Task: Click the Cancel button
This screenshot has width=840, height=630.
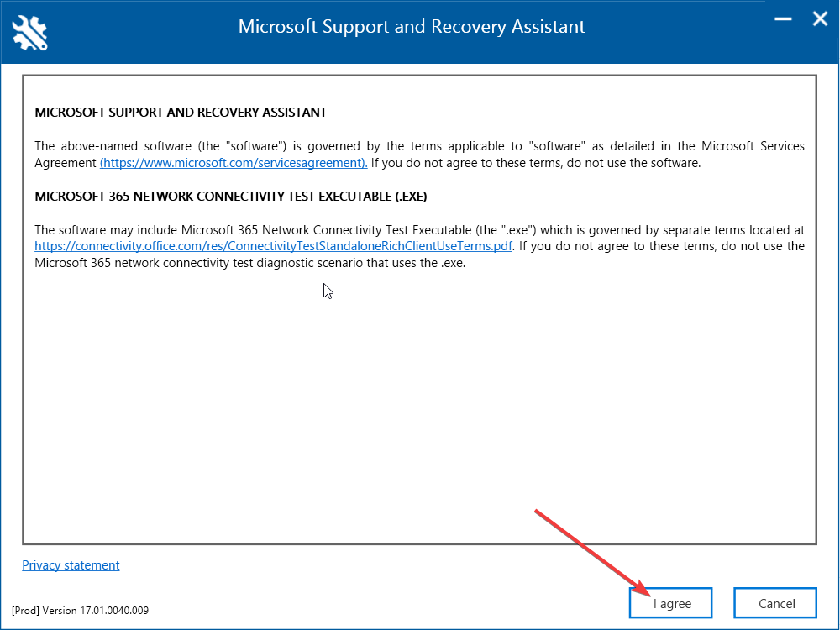Action: (x=775, y=603)
